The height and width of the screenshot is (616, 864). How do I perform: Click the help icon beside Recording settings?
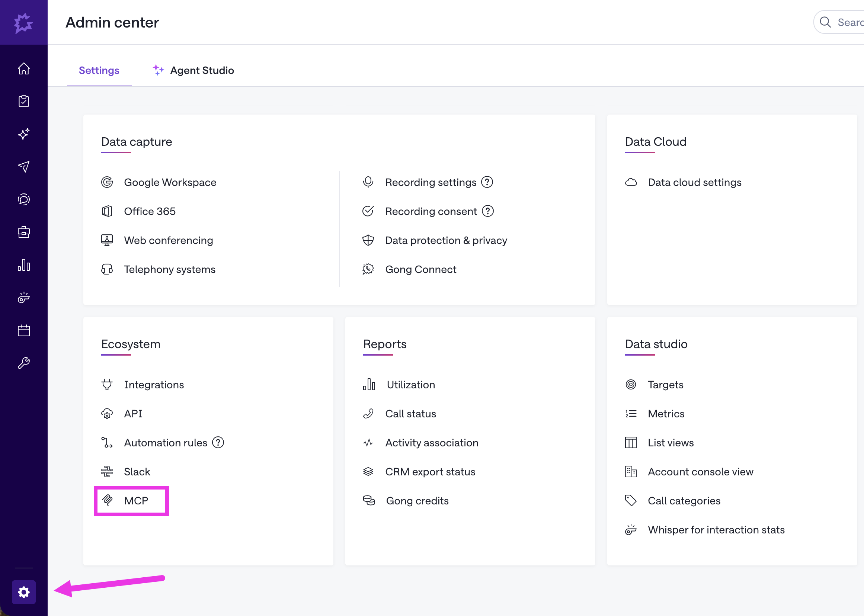(x=487, y=182)
